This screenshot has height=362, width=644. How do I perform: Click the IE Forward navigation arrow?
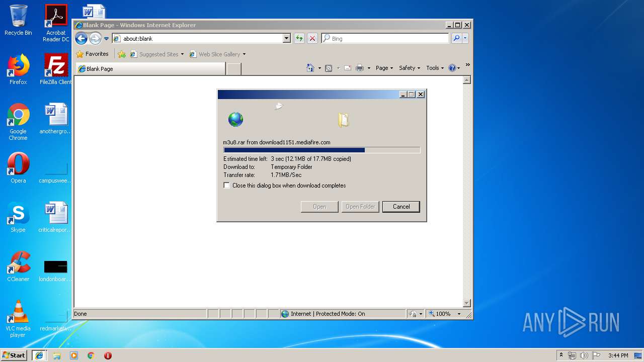coord(95,38)
